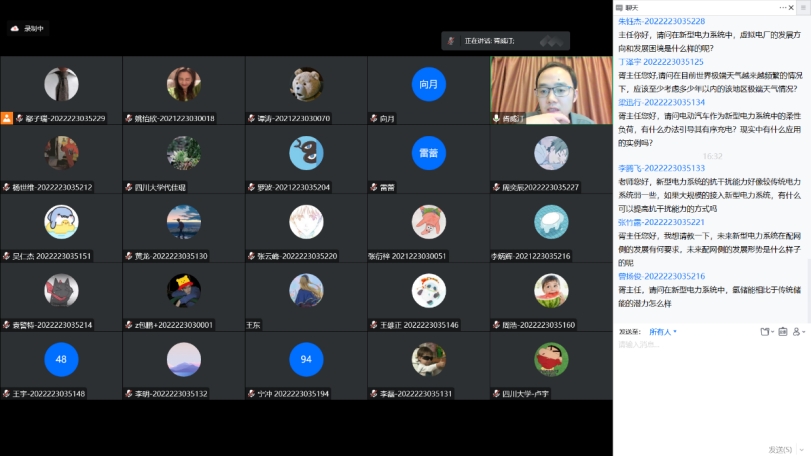Click the mic icon on speaker's video

496,118
